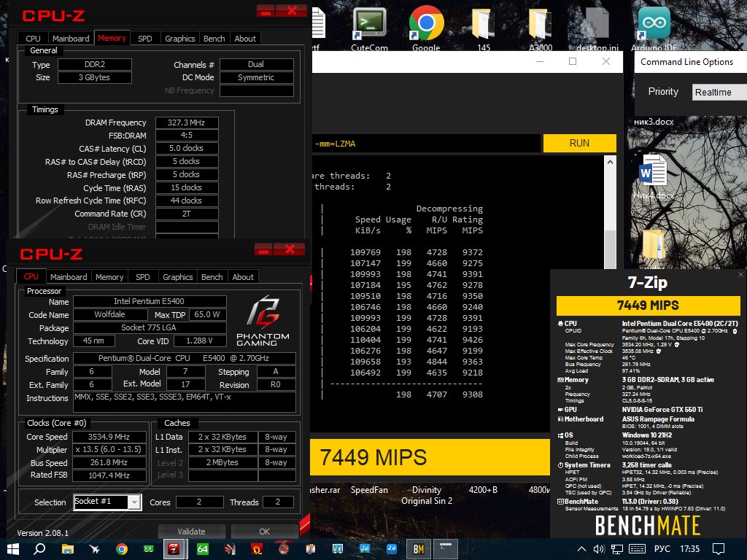This screenshot has width=747, height=560.
Task: Click the Core Speed 3534.9 MHz value
Action: coord(109,437)
